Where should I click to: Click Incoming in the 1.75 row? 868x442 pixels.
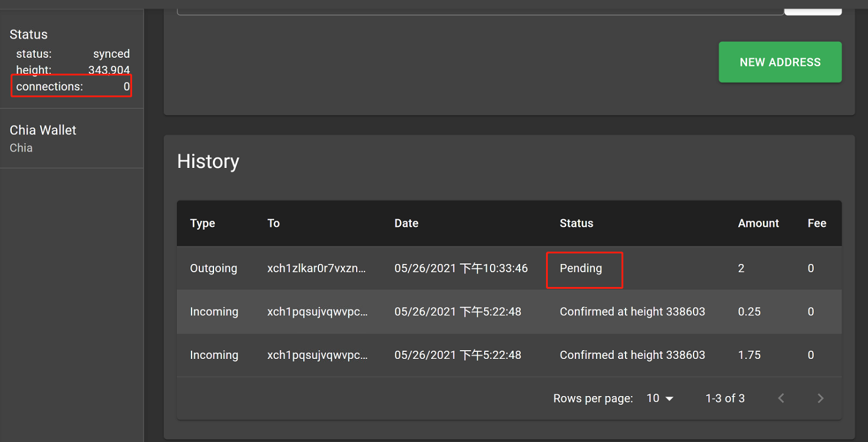pyautogui.click(x=214, y=355)
